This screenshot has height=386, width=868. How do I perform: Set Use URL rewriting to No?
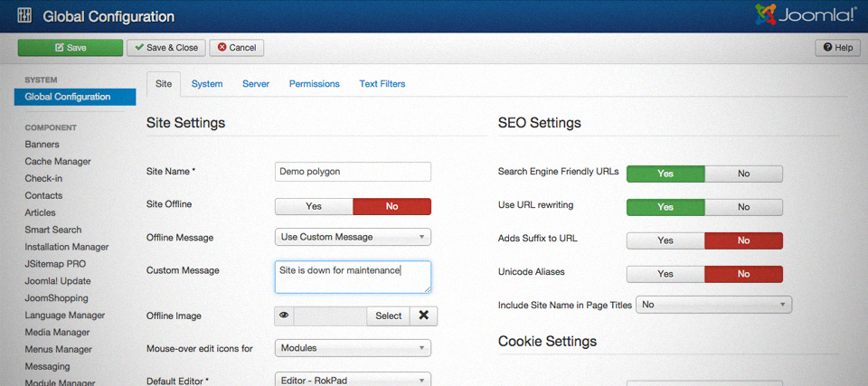pos(743,207)
